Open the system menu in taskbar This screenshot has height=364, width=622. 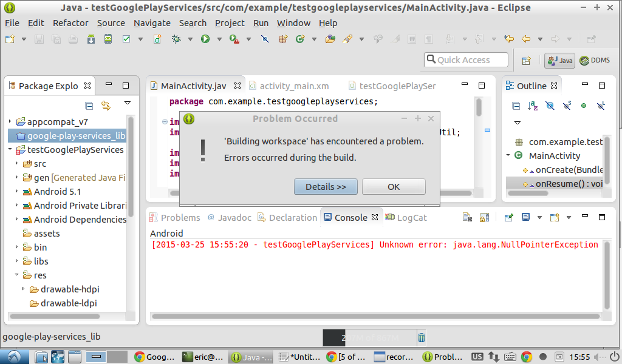point(15,357)
